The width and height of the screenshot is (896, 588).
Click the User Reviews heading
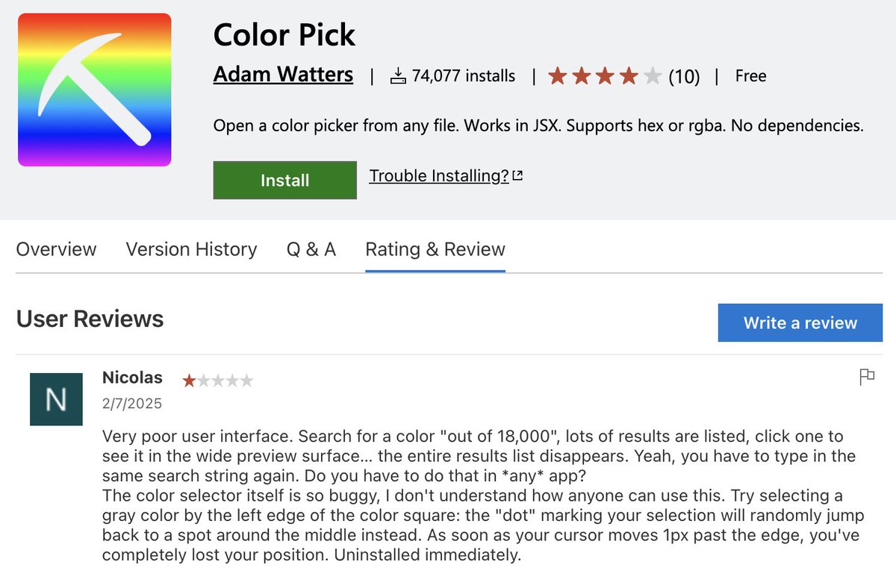(90, 319)
